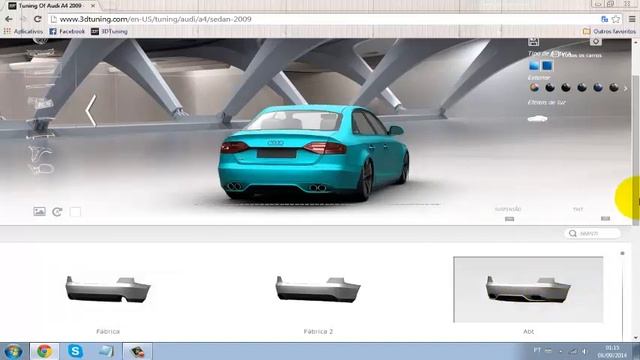640x360 pixels.
Task: Select the Fábrica 2 rear bumper thumbnail
Action: [318, 289]
